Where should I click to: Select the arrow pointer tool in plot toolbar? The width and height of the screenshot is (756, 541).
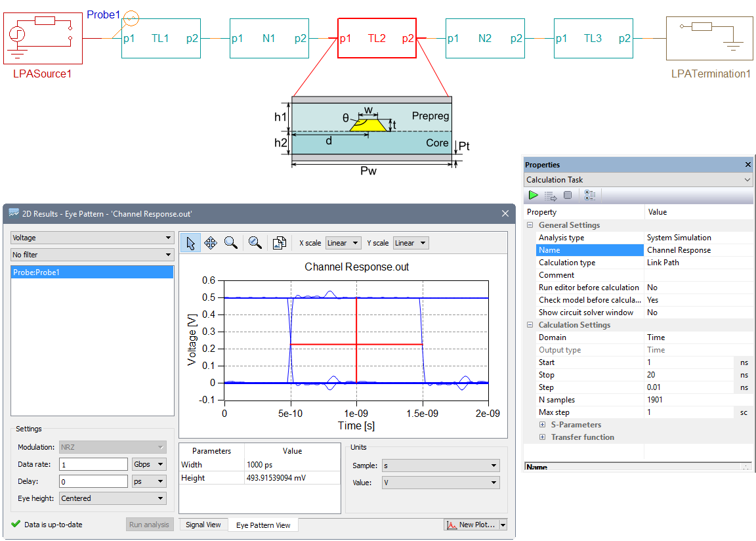click(191, 243)
